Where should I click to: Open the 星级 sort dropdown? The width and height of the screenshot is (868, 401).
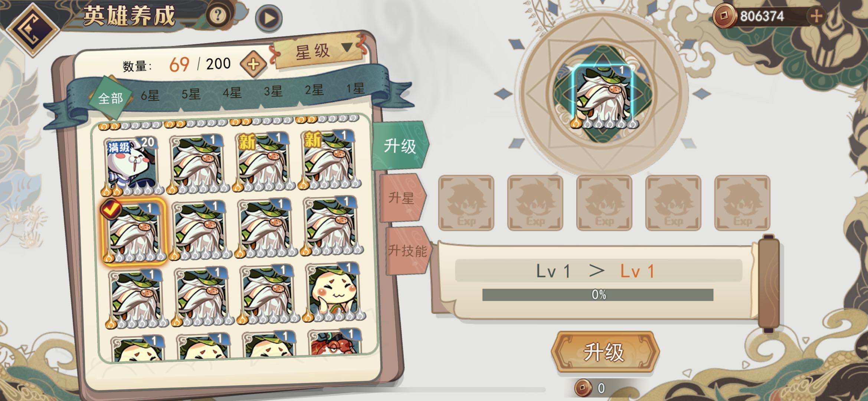[x=320, y=51]
